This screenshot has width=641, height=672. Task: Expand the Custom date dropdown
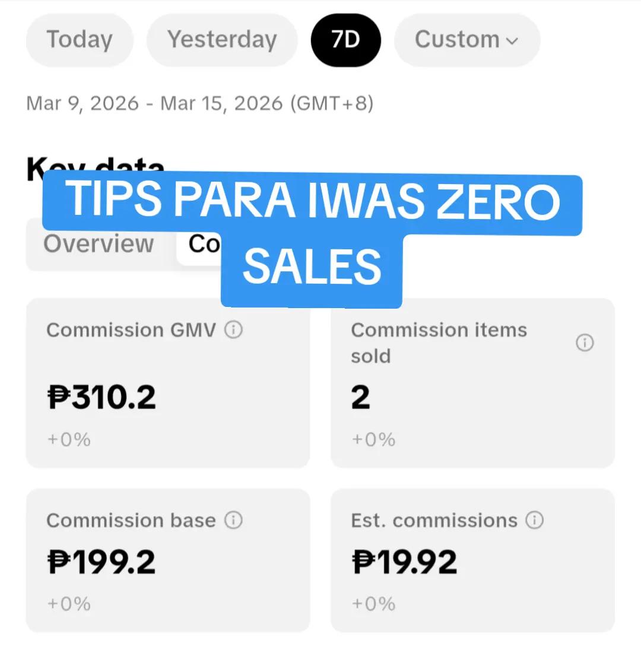tap(467, 40)
